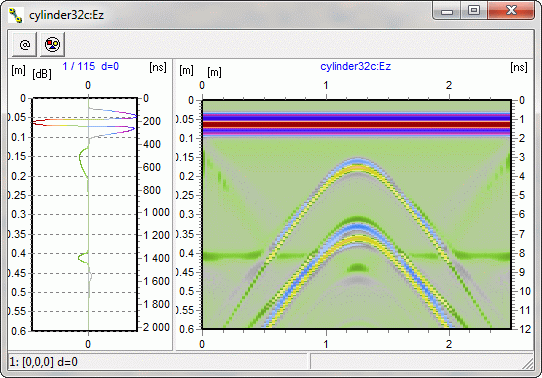Click the status bar text 1: [0,0,0] d=0
The width and height of the screenshot is (542, 378).
tap(44, 362)
